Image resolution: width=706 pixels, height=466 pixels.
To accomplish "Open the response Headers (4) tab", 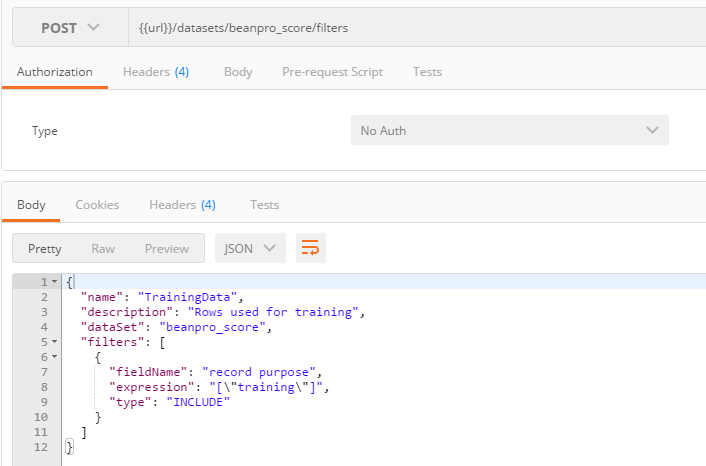I will coord(182,205).
